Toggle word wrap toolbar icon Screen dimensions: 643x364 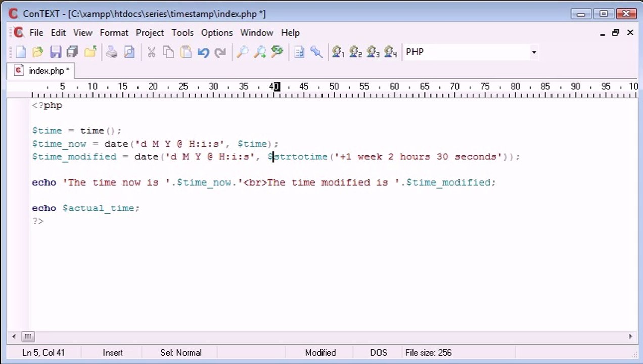(299, 52)
